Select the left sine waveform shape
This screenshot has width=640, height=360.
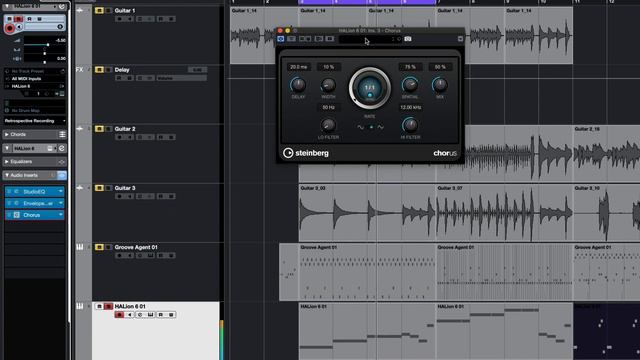360,127
